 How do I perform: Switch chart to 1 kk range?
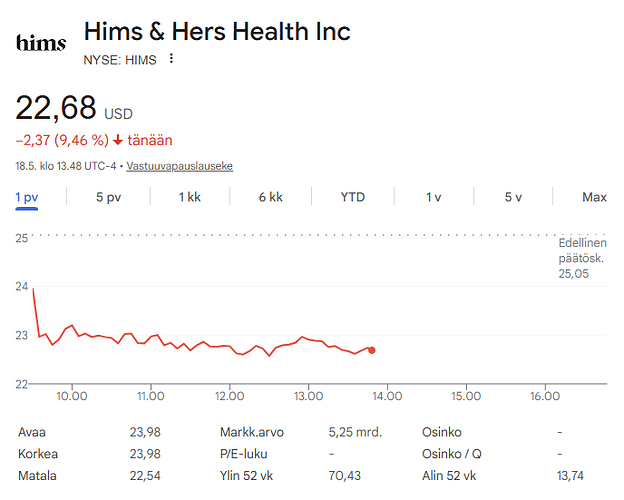point(189,197)
